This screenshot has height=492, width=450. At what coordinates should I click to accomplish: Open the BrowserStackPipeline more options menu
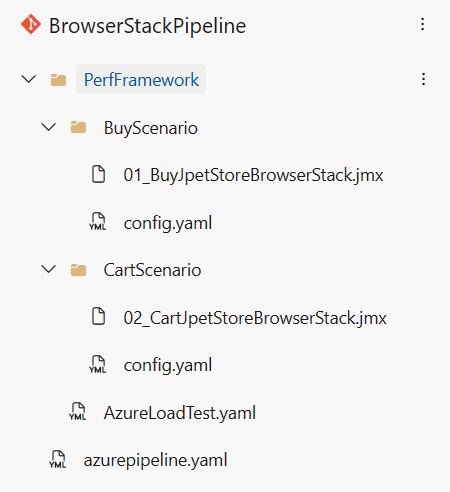pos(422,24)
